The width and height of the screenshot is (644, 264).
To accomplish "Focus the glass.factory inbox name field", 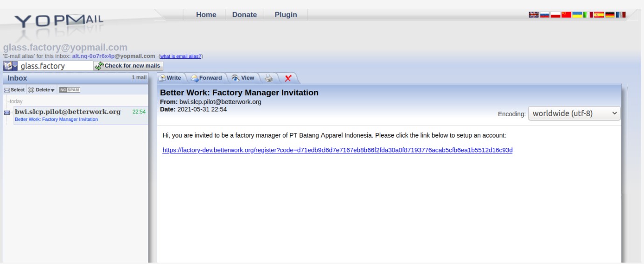I will coord(55,66).
